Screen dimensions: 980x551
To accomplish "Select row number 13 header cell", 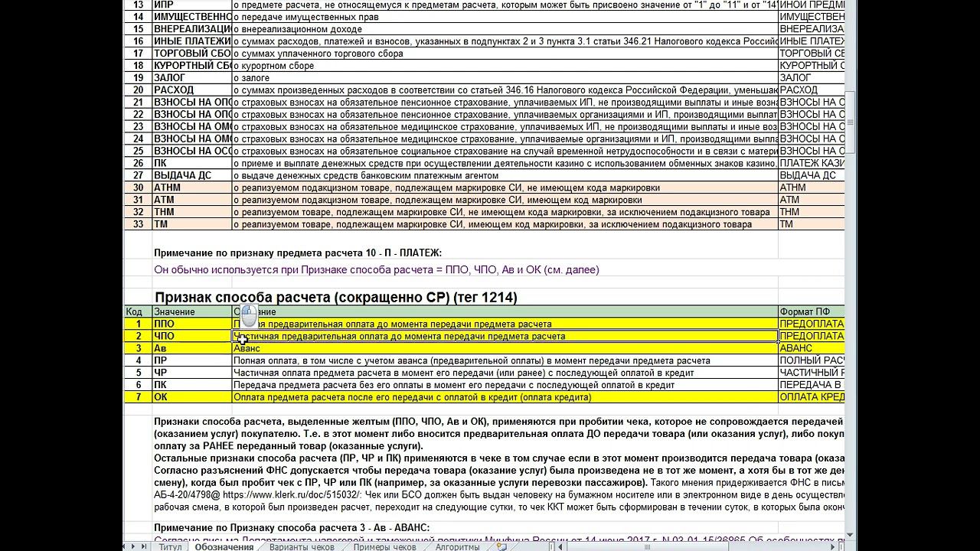I will tap(138, 5).
